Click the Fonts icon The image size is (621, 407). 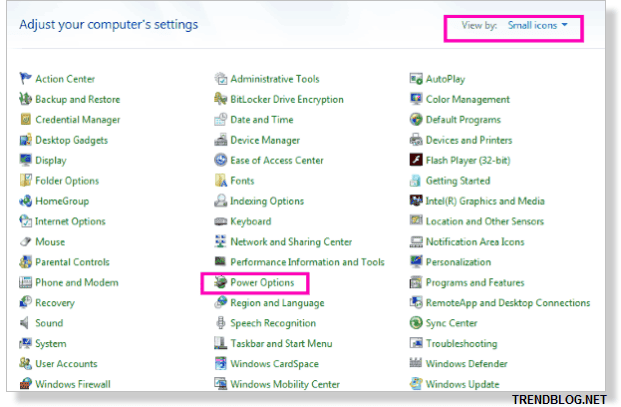221,181
